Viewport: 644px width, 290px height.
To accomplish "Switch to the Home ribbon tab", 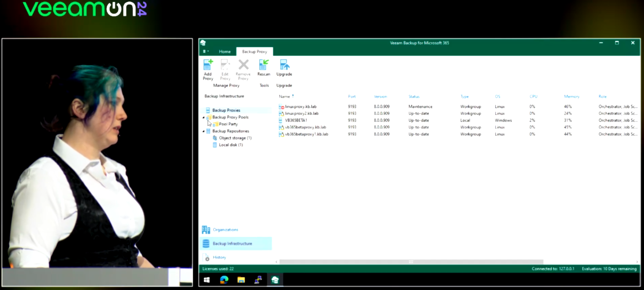I will point(225,52).
